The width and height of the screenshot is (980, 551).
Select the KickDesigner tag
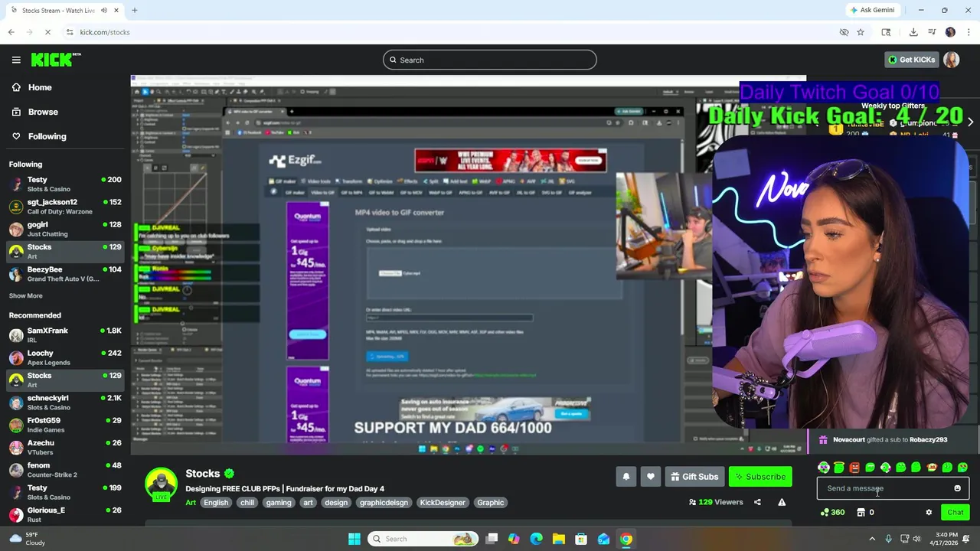[443, 503]
